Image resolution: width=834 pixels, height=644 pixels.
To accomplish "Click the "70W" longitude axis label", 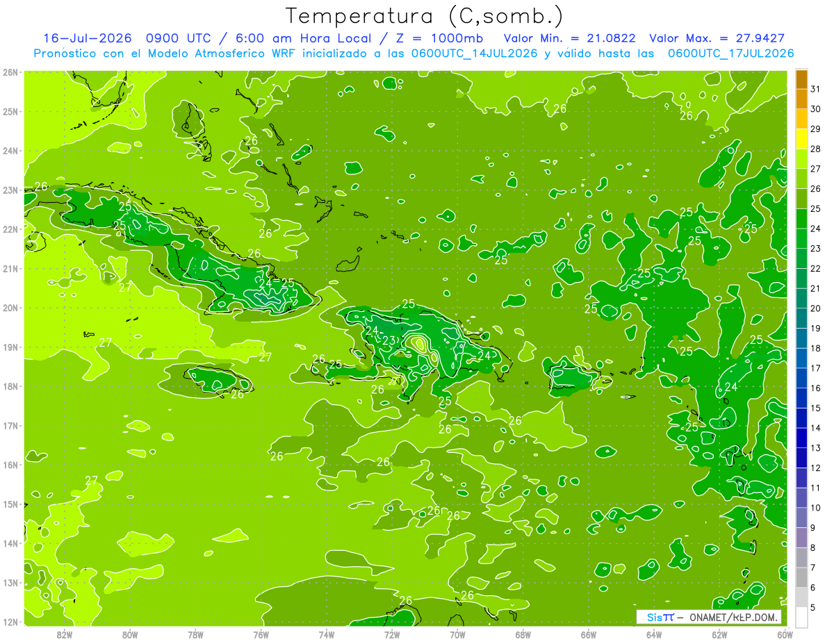I will click(x=457, y=634).
